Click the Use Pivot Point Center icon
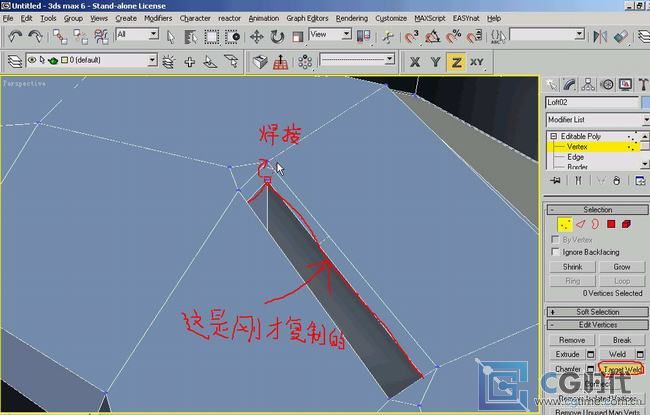Screen dimensions: 650x415 coord(364,36)
